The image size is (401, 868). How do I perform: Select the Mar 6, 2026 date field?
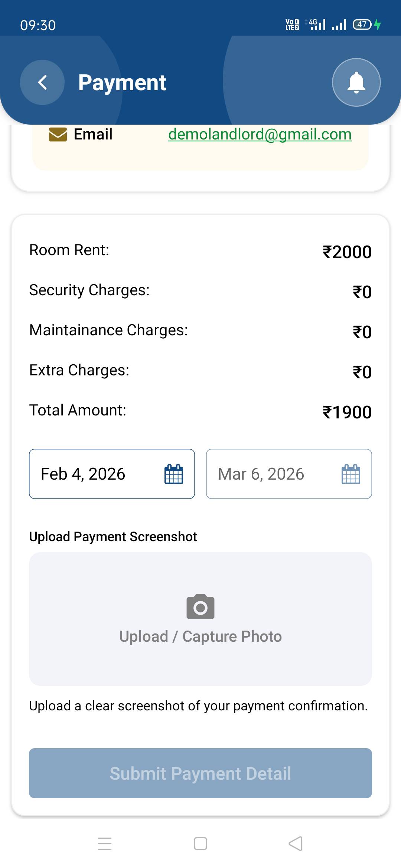click(267, 474)
